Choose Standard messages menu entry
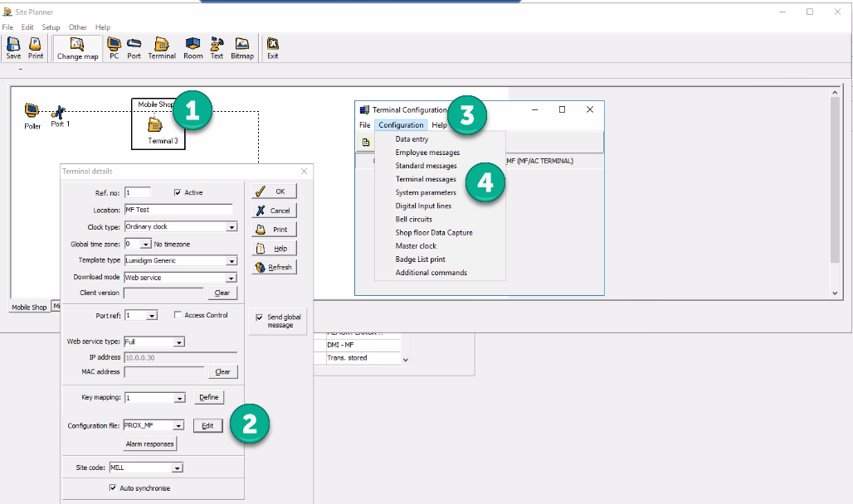Viewport: 853px width, 504px height. point(426,166)
